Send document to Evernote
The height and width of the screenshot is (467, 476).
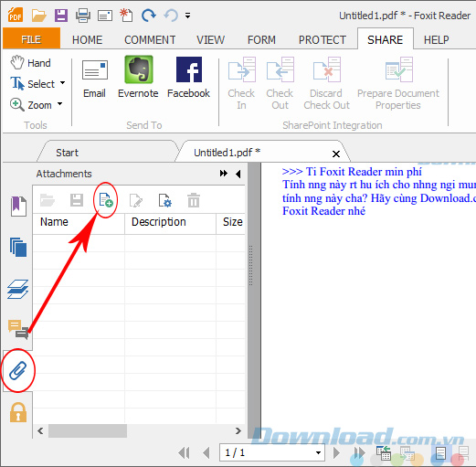138,78
